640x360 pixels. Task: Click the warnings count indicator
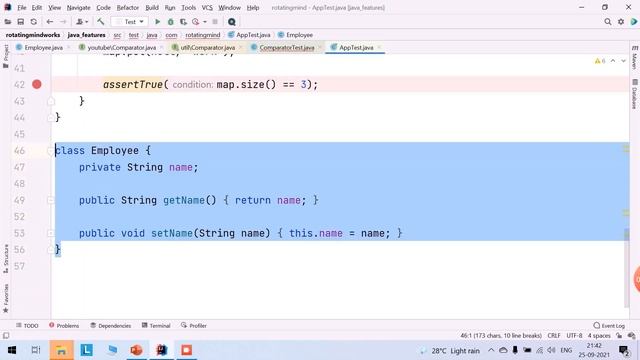[x=600, y=61]
